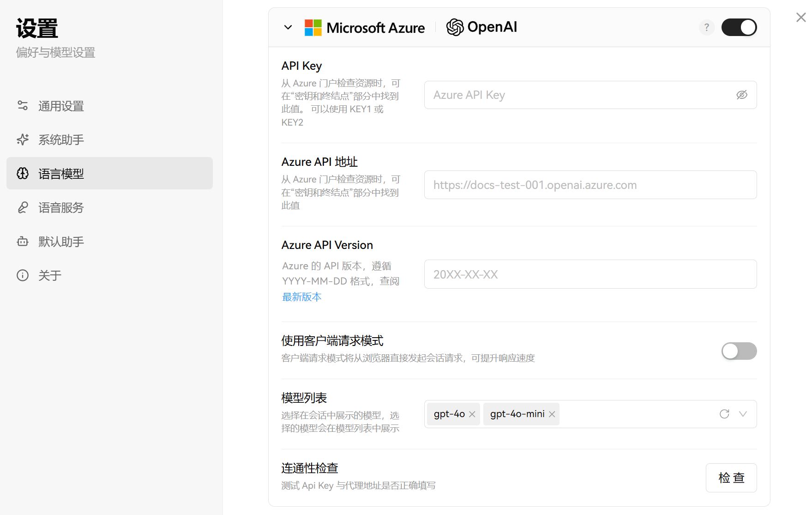Open the 模型列表 dropdown arrow
812x515 pixels.
pos(743,414)
